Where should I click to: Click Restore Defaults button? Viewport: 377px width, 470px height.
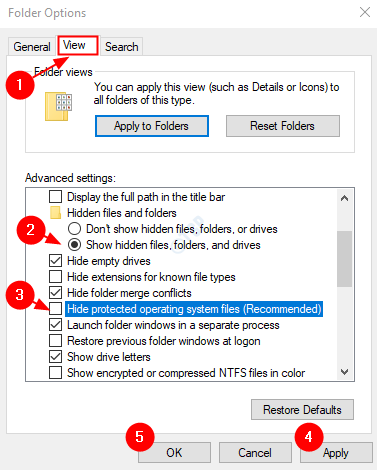click(x=302, y=410)
